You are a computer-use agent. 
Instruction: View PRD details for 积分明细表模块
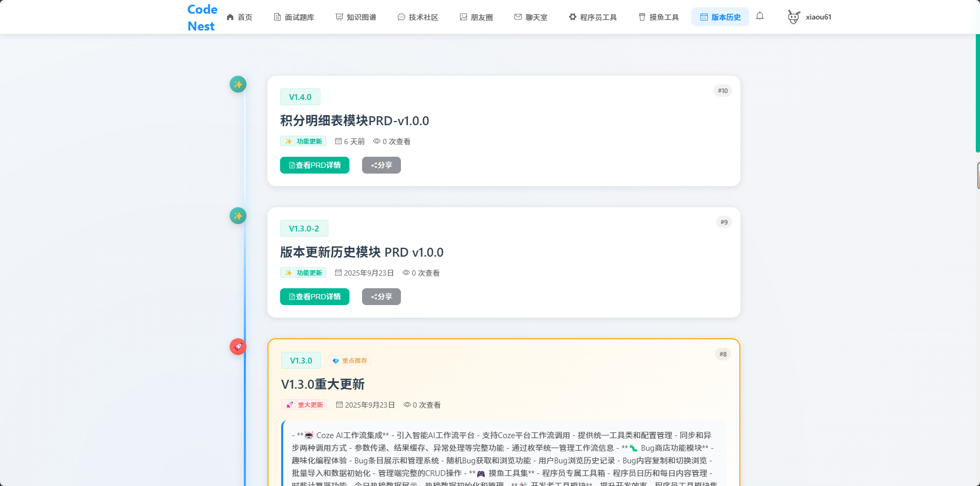[x=314, y=165]
